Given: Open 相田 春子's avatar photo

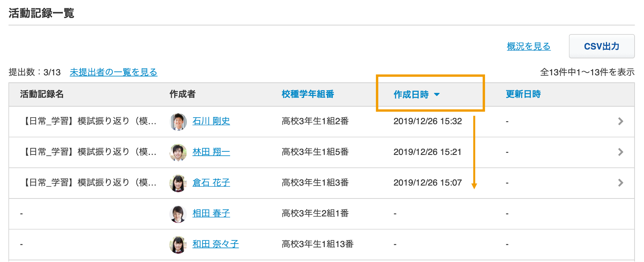Looking at the screenshot, I should pyautogui.click(x=178, y=214).
